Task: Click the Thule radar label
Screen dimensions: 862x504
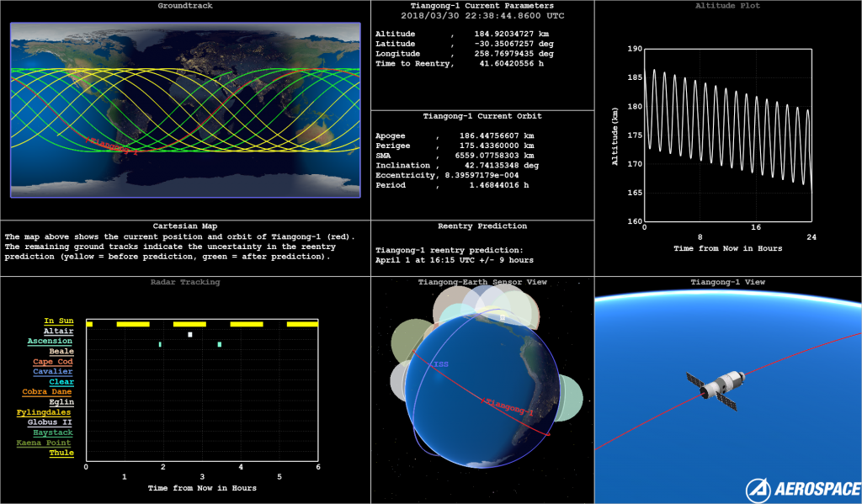Action: pyautogui.click(x=61, y=453)
